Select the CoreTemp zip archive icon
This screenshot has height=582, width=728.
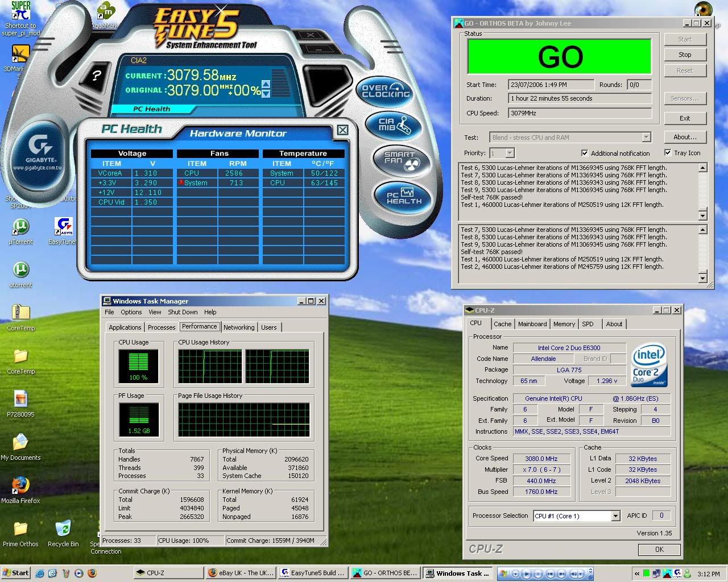tap(21, 317)
